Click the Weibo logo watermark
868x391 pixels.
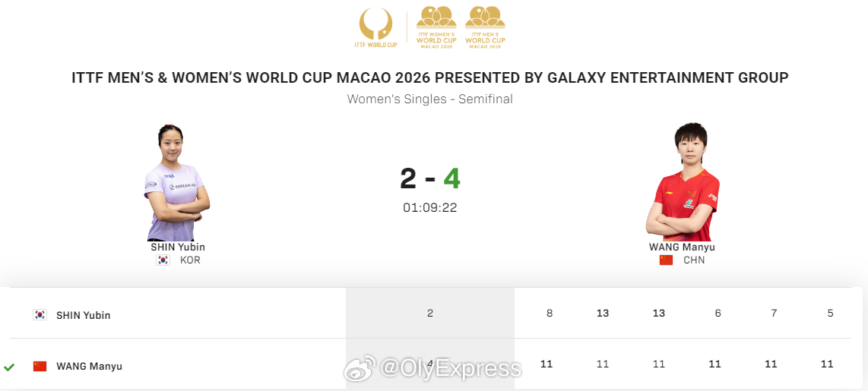(359, 369)
